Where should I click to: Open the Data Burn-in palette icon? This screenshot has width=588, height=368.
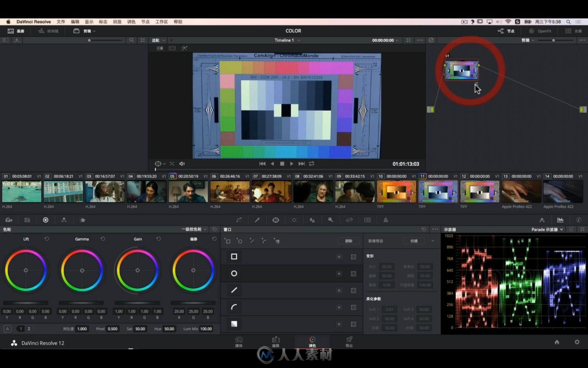pos(386,220)
